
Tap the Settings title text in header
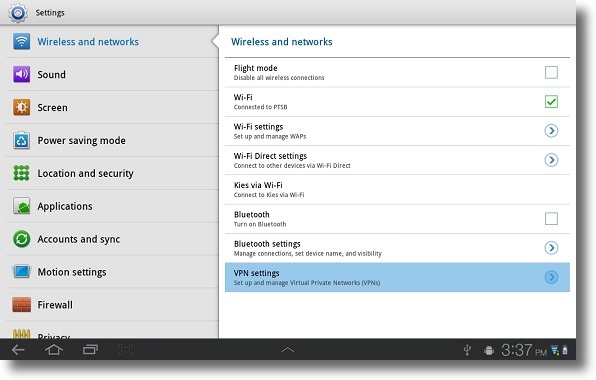50,13
